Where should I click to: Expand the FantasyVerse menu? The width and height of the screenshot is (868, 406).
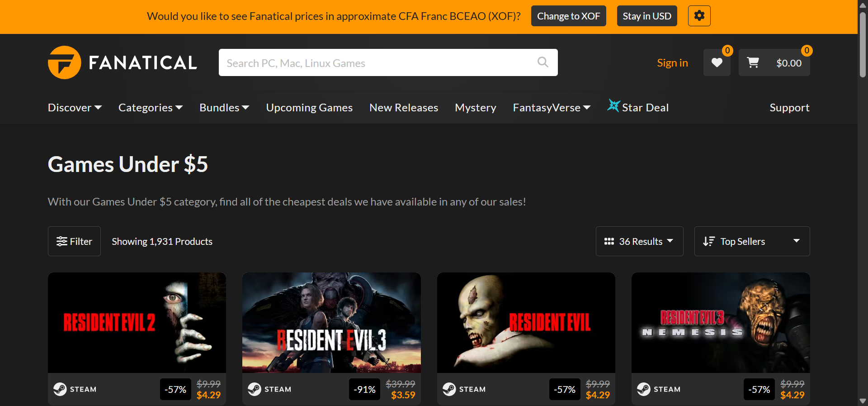pyautogui.click(x=552, y=108)
